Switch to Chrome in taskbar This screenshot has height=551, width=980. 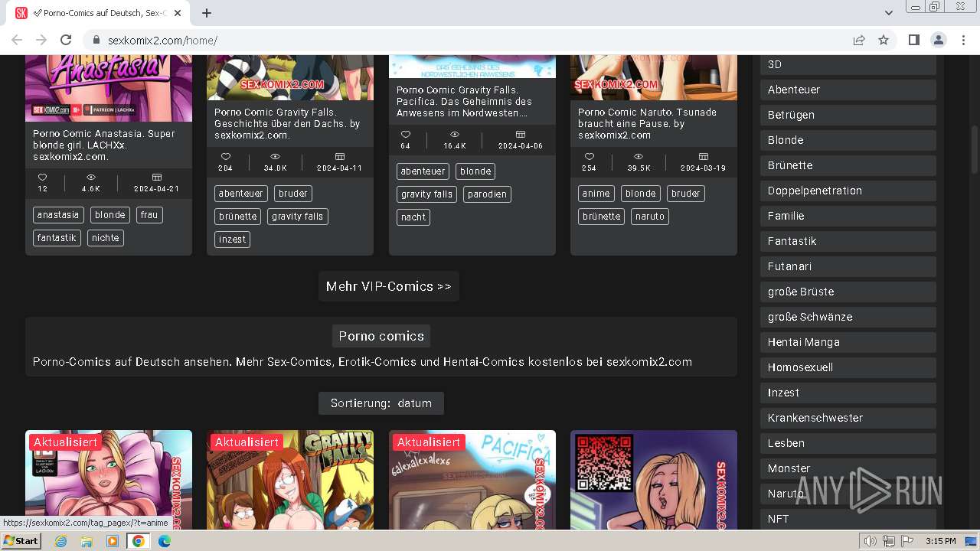click(139, 541)
